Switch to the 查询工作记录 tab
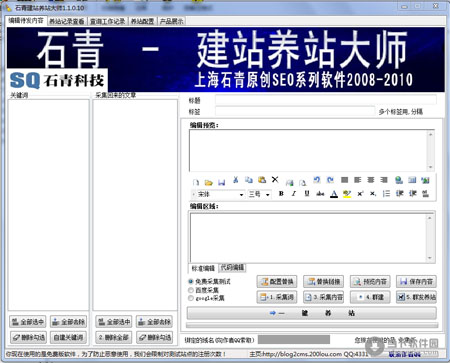The image size is (450, 363). (x=108, y=21)
